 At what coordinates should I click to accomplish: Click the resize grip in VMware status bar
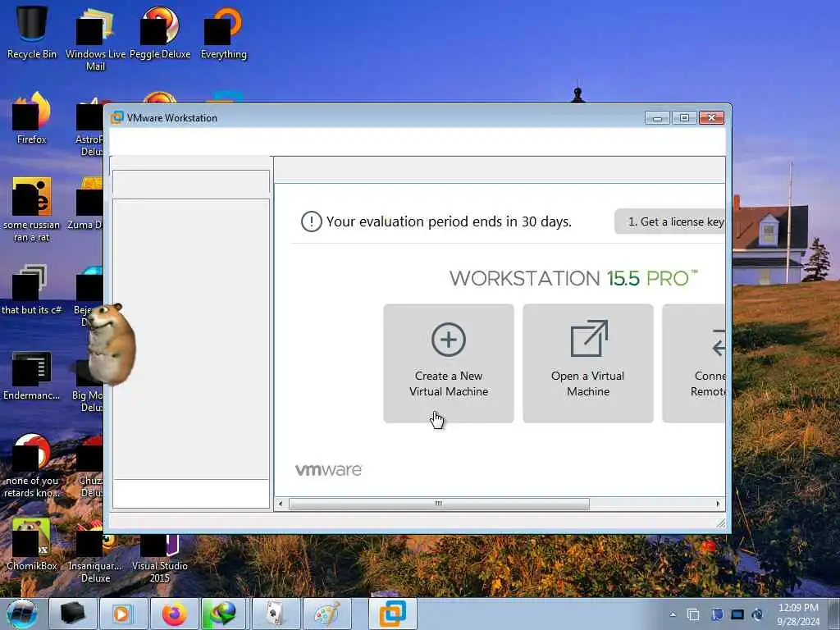(721, 523)
